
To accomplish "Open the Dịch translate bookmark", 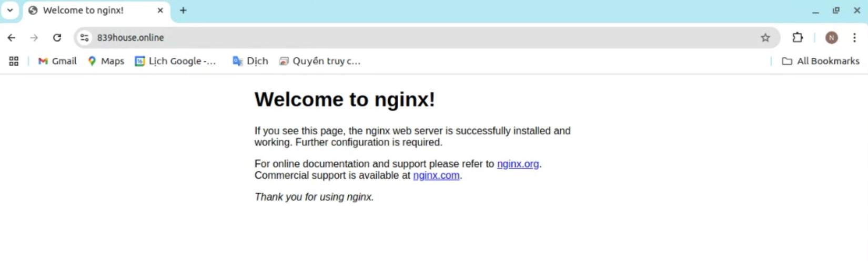I will pos(250,61).
